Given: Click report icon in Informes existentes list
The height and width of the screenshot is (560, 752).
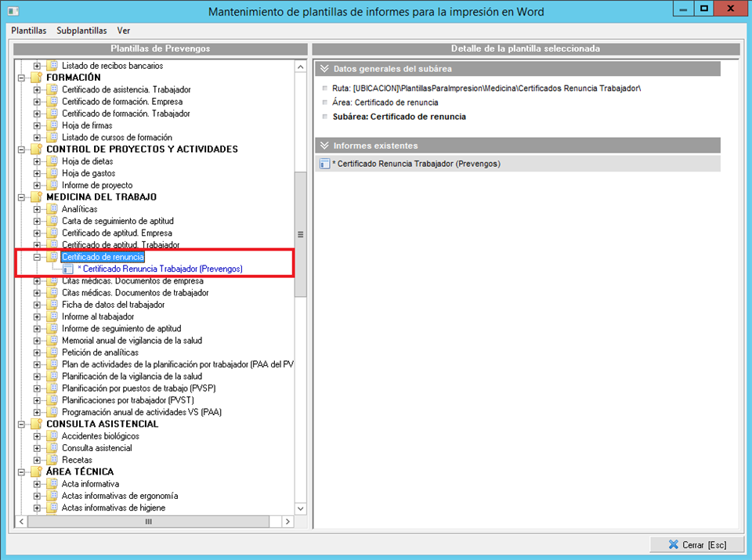Looking at the screenshot, I should coord(325,164).
